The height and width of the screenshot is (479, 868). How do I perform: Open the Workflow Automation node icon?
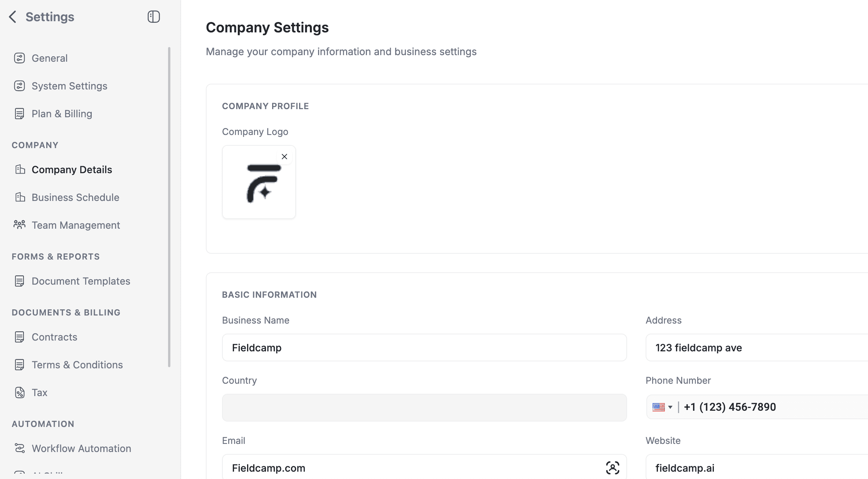[20, 448]
